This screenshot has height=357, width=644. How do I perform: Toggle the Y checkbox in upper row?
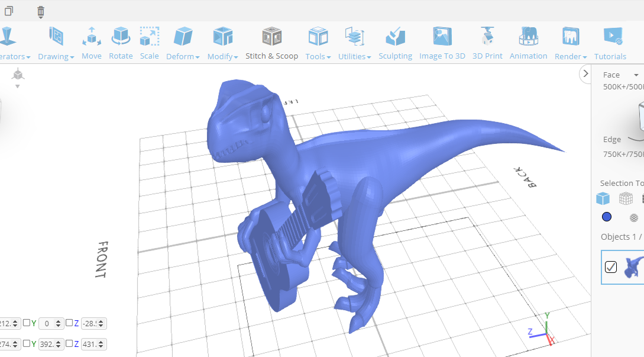(x=26, y=323)
